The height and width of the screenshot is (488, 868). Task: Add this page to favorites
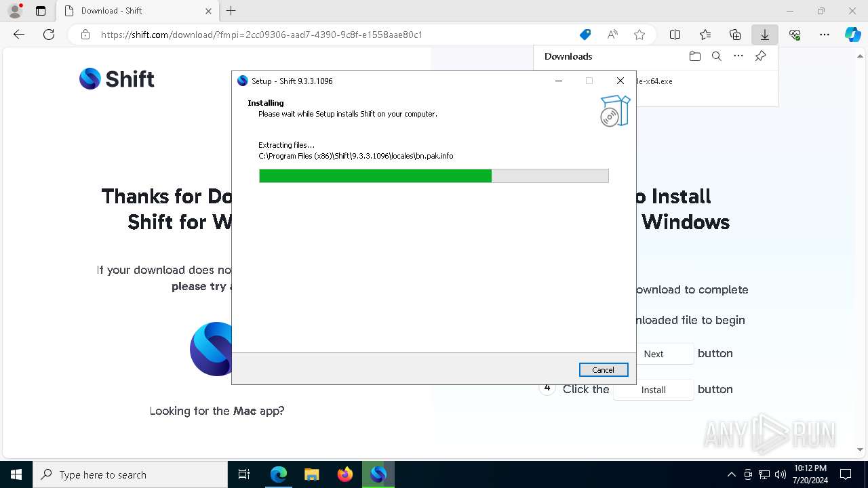pos(639,35)
